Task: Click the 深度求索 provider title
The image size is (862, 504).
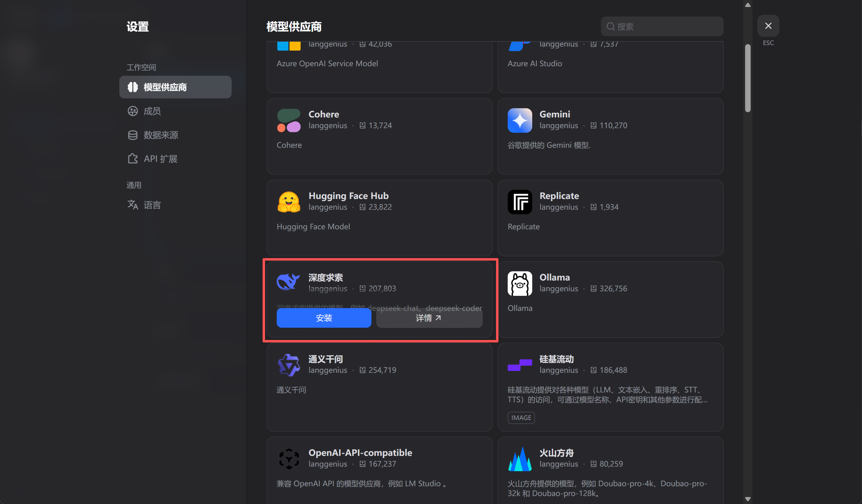Action: click(x=325, y=277)
